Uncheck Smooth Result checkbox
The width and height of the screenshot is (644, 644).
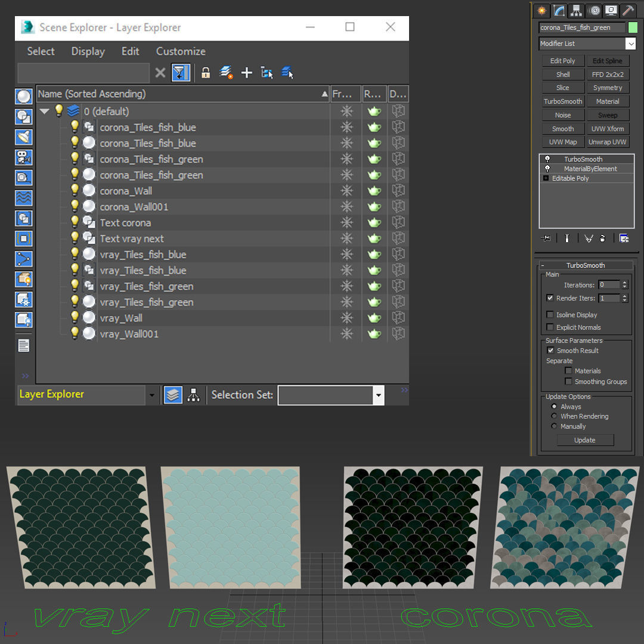(x=550, y=351)
